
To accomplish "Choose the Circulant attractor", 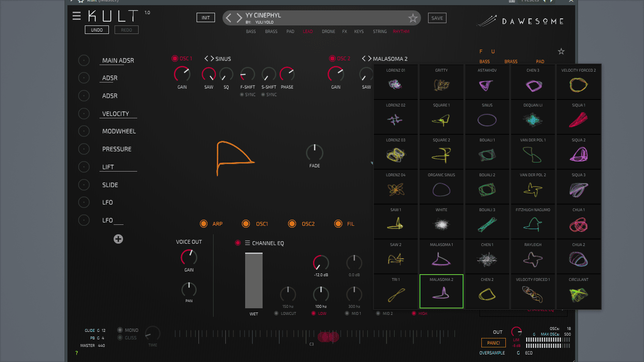I will [578, 291].
